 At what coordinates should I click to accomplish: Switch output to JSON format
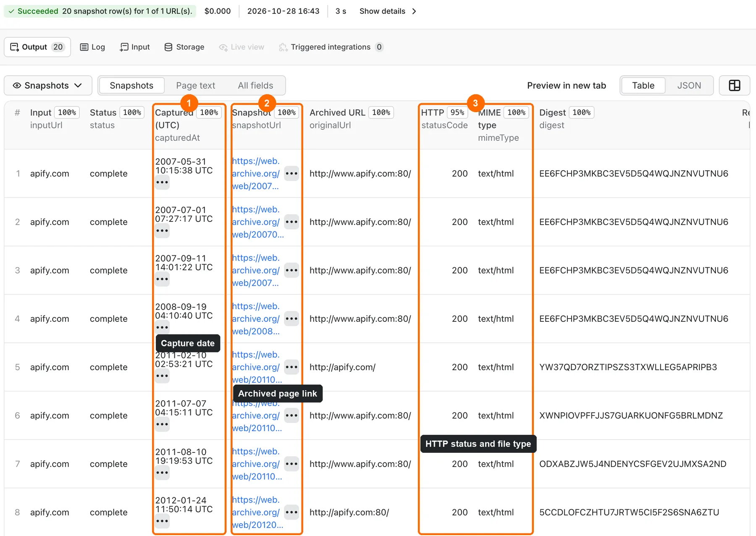(x=689, y=86)
